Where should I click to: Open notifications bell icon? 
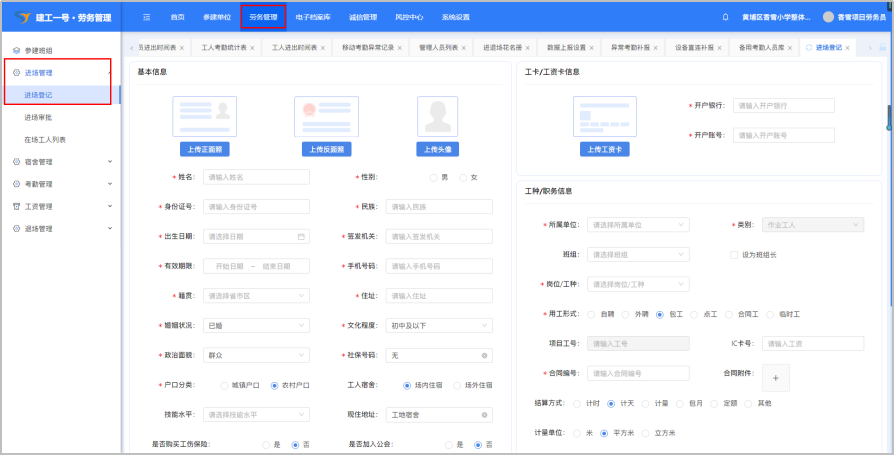(x=725, y=17)
